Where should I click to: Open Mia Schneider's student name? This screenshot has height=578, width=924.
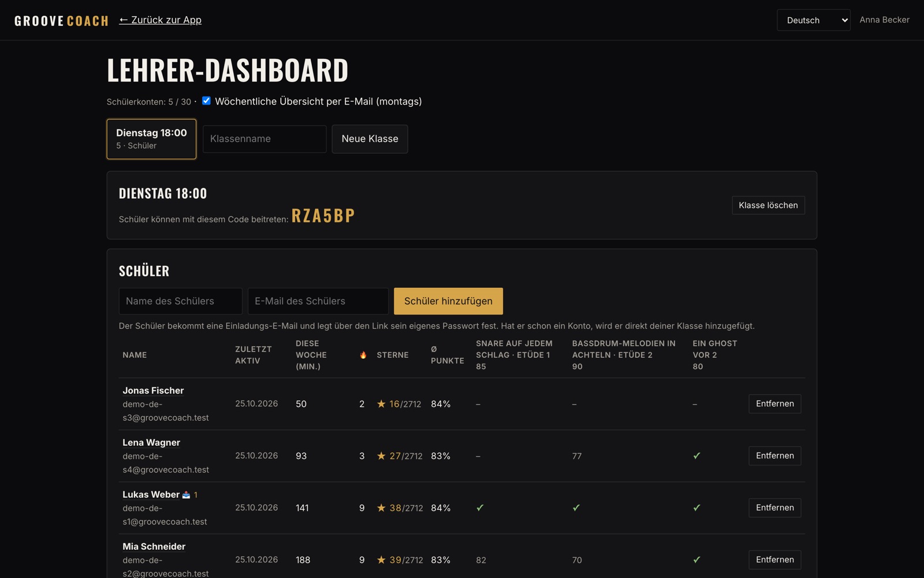[x=154, y=547]
